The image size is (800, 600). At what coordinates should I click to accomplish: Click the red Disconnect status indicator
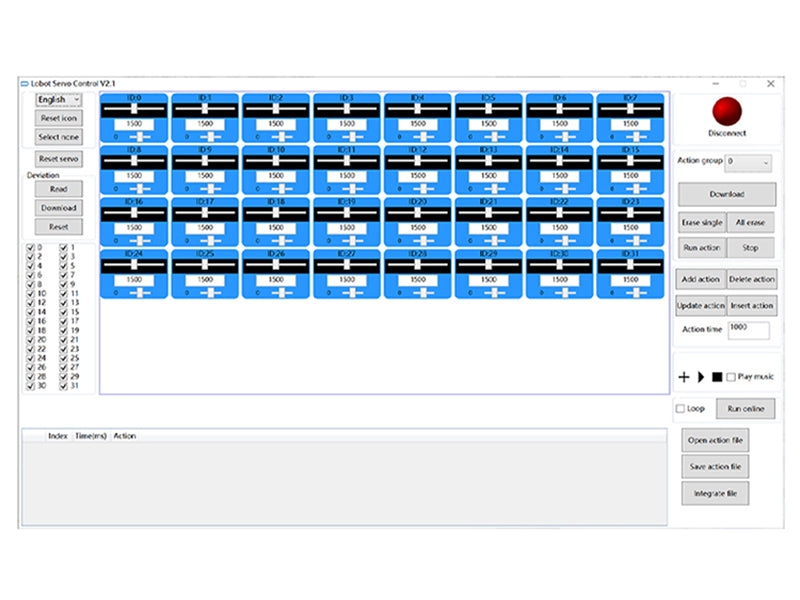[727, 111]
